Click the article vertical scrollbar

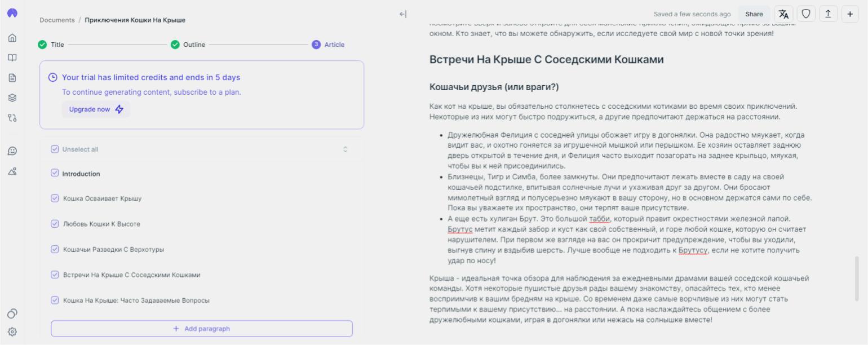[x=857, y=279]
